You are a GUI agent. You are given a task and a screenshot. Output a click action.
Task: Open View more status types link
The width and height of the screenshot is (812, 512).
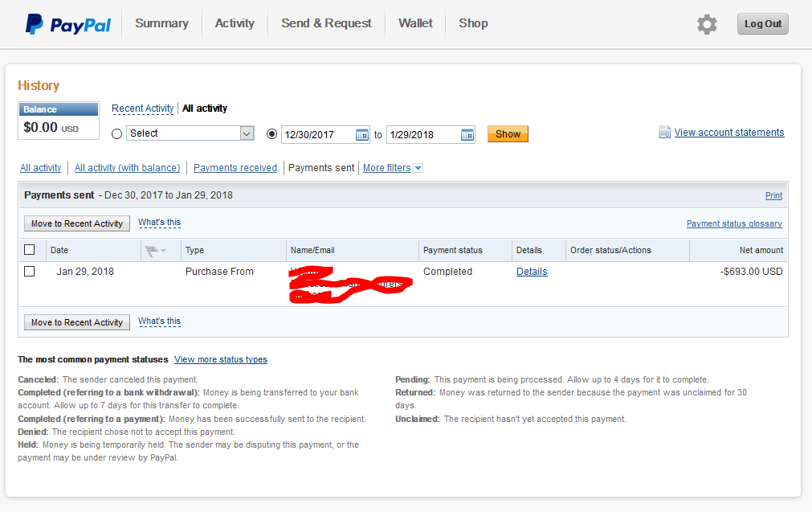point(221,359)
